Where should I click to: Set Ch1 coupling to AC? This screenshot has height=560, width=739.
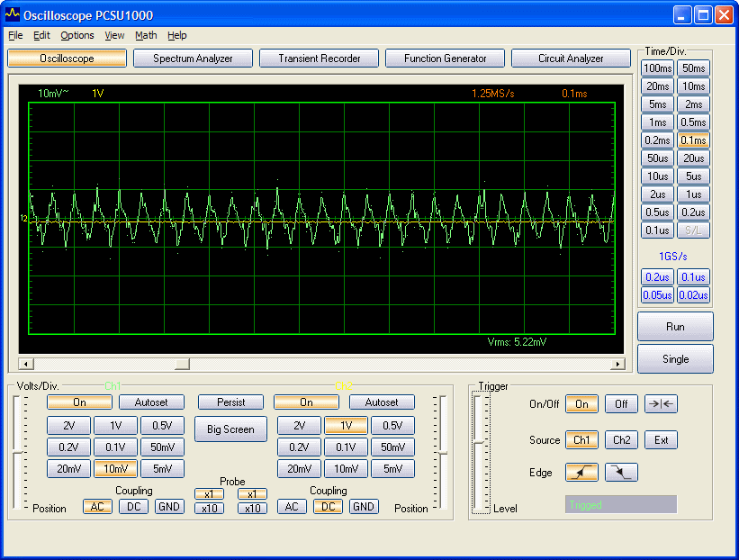pos(97,507)
